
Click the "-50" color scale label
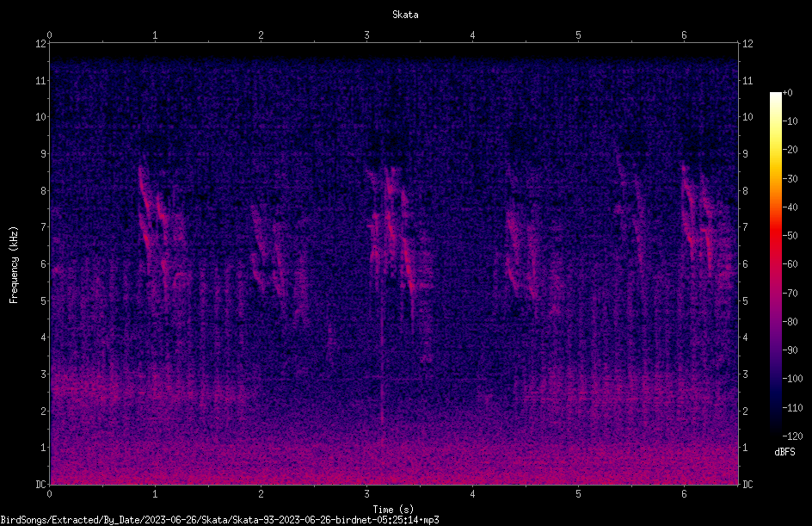790,236
